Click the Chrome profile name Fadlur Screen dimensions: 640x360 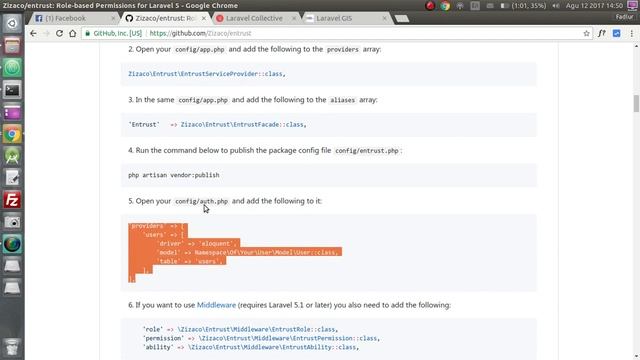click(624, 17)
